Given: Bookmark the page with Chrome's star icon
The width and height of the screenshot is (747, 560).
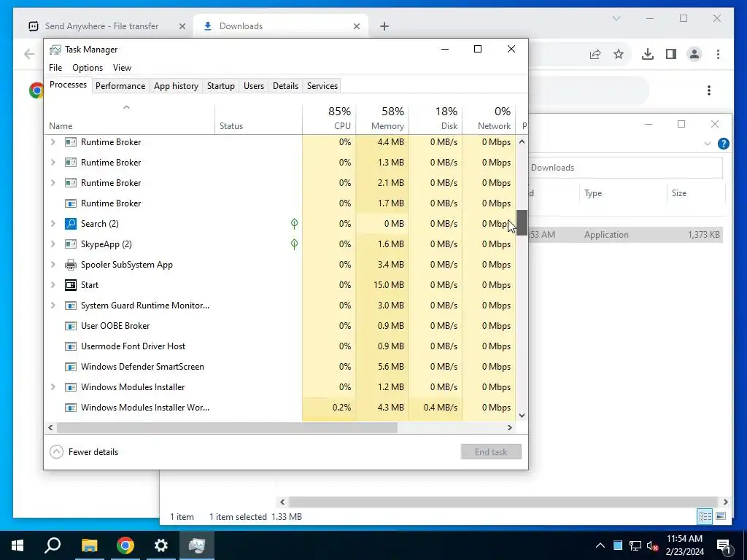Looking at the screenshot, I should (619, 54).
